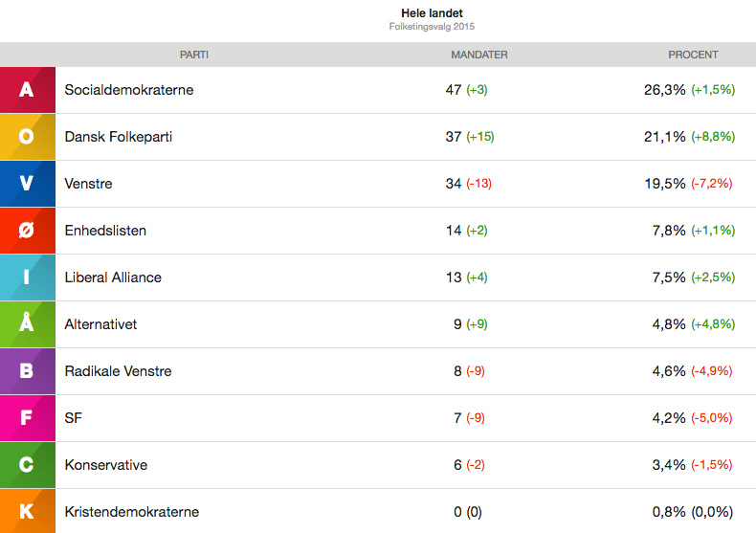The image size is (756, 533).
Task: Select the Kristendemokraterne party name
Action: pos(132,512)
